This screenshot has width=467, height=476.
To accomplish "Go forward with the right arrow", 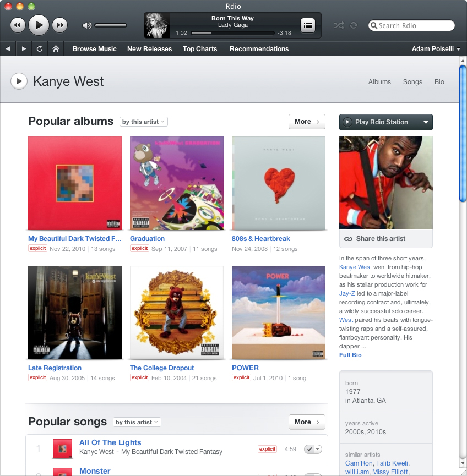I will point(24,48).
